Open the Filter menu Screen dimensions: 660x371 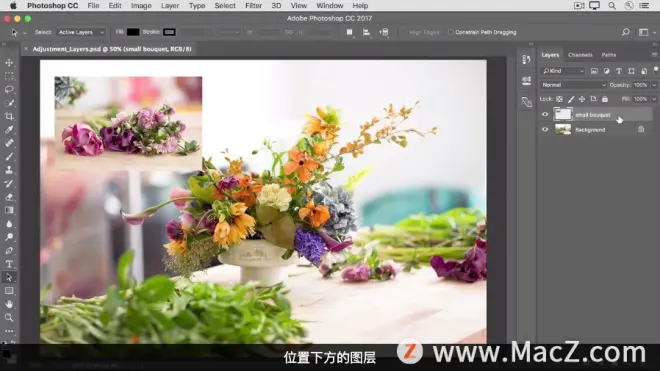pyautogui.click(x=253, y=5)
